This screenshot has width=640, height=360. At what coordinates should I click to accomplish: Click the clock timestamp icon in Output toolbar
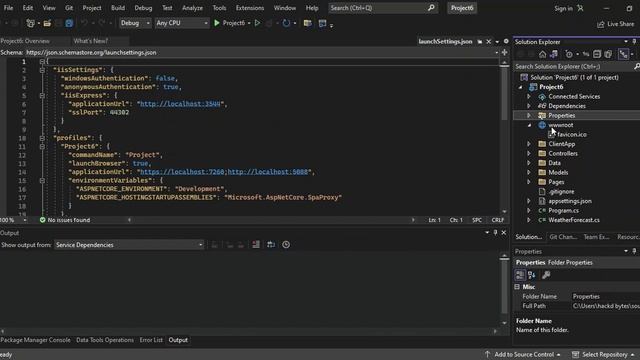[x=286, y=244]
